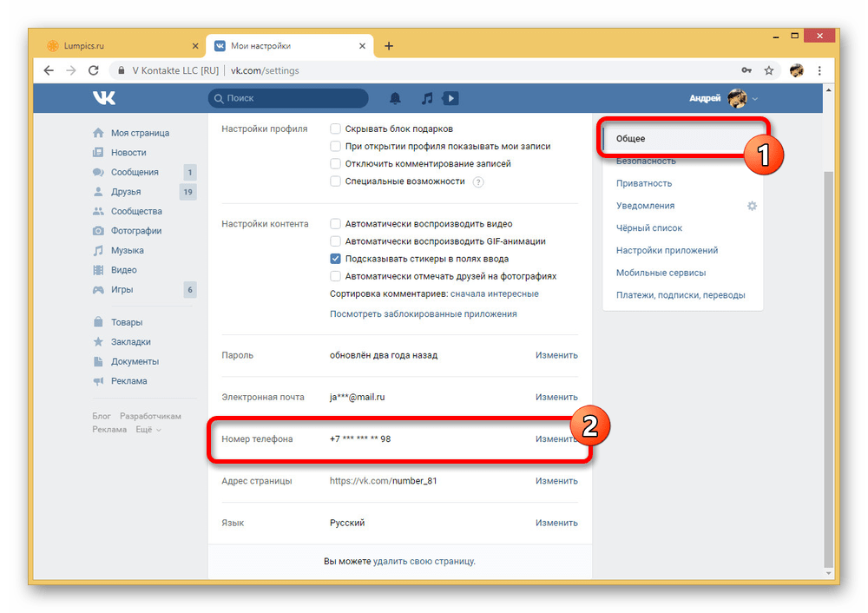The height and width of the screenshot is (613, 868).
Task: Expand the Ещё footer menu
Action: click(148, 430)
